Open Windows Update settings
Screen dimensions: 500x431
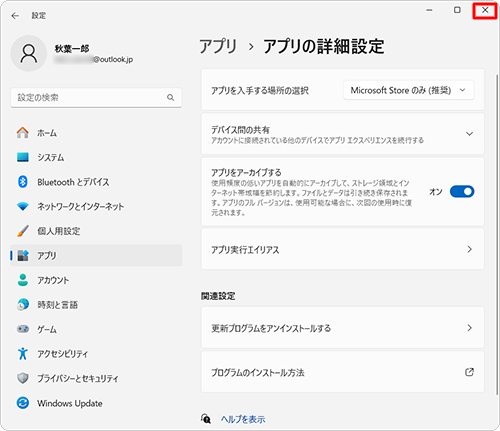[96, 403]
